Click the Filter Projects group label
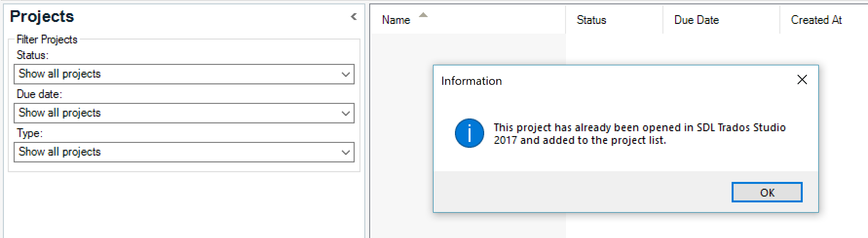This screenshot has height=238, width=868. pos(47,40)
